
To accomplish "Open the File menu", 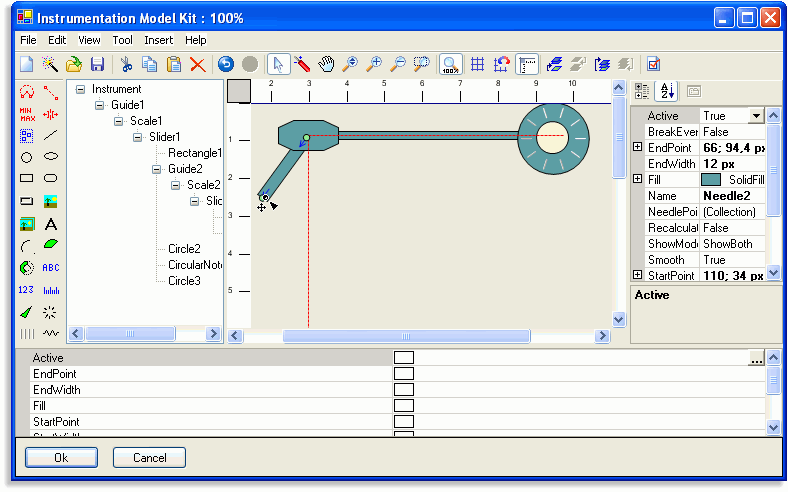I will point(28,40).
